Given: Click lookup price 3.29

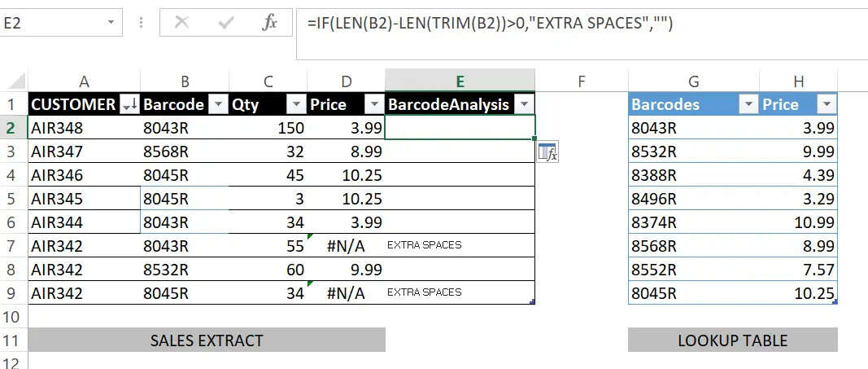Looking at the screenshot, I should pos(798,199).
